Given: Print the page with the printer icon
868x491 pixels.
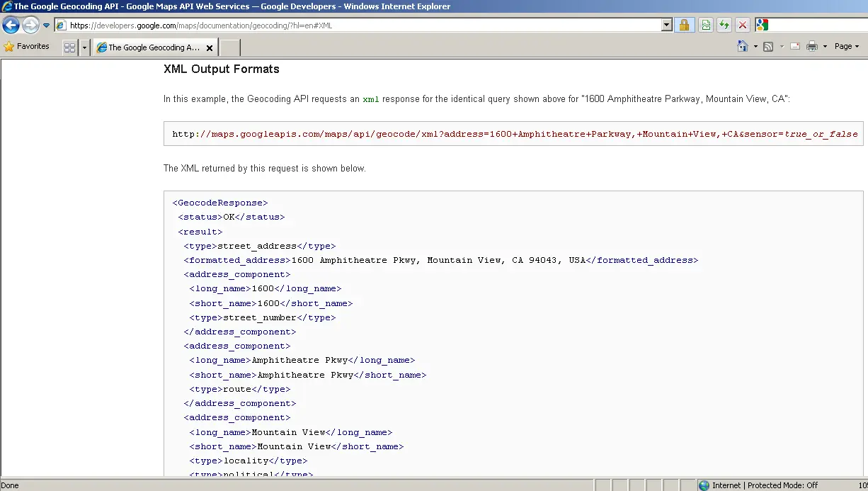Looking at the screenshot, I should pos(812,47).
